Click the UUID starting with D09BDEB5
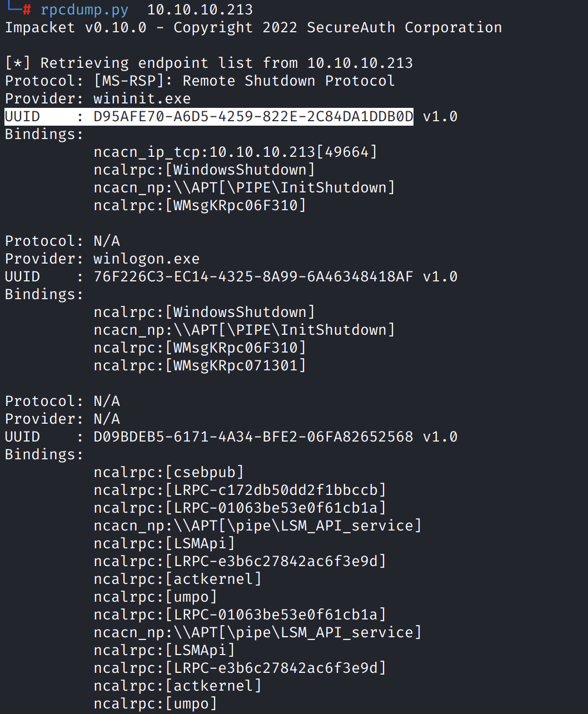This screenshot has width=588, height=714. (x=253, y=437)
